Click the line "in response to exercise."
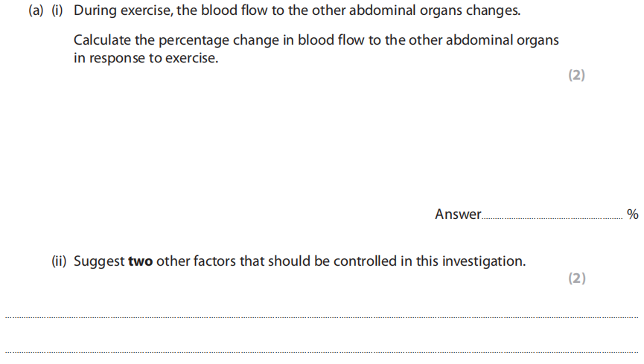This screenshot has height=364, width=644. (146, 58)
